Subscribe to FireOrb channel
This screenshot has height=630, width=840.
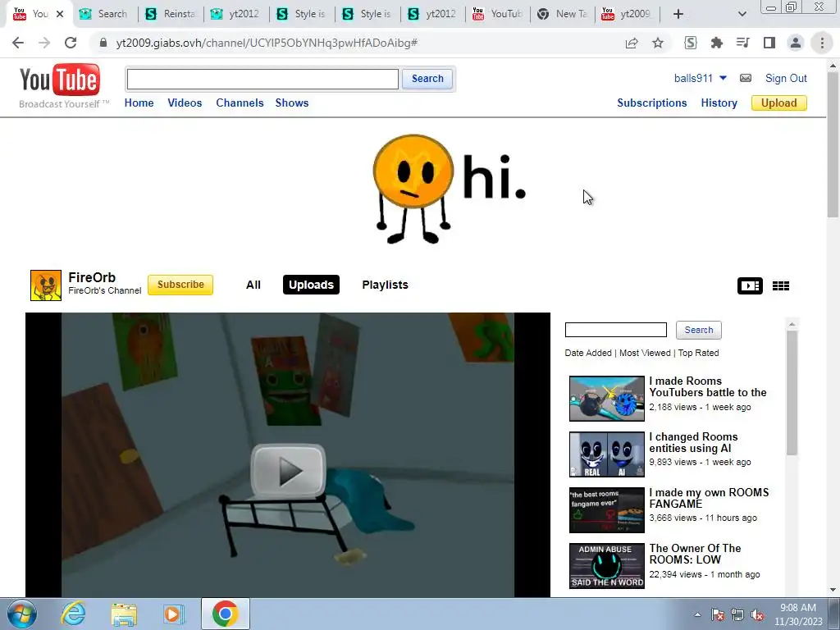[x=180, y=285]
